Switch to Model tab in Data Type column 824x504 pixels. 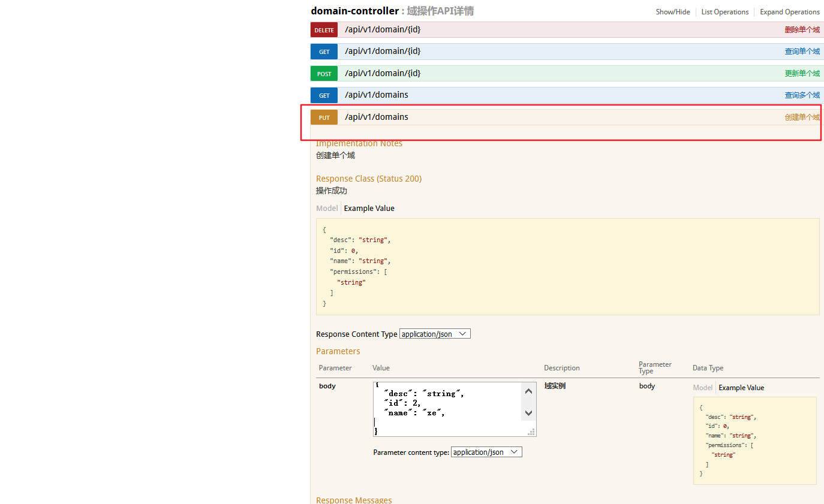click(703, 388)
